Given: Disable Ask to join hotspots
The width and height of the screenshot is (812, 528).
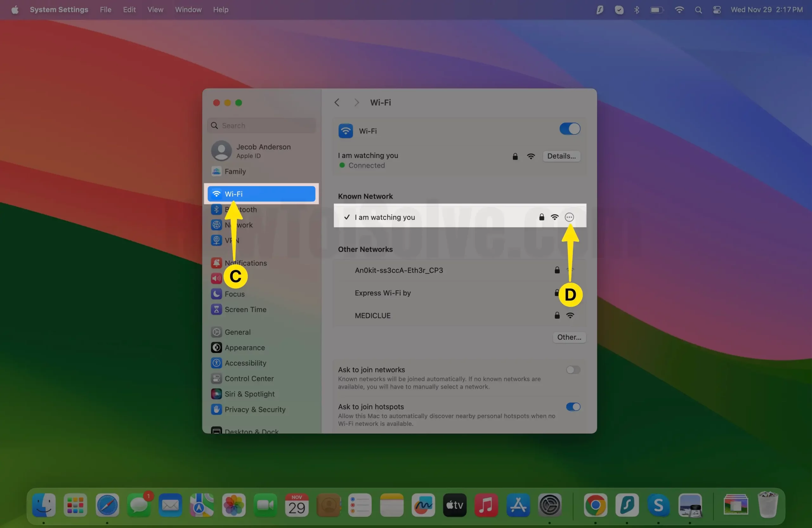Looking at the screenshot, I should [573, 407].
